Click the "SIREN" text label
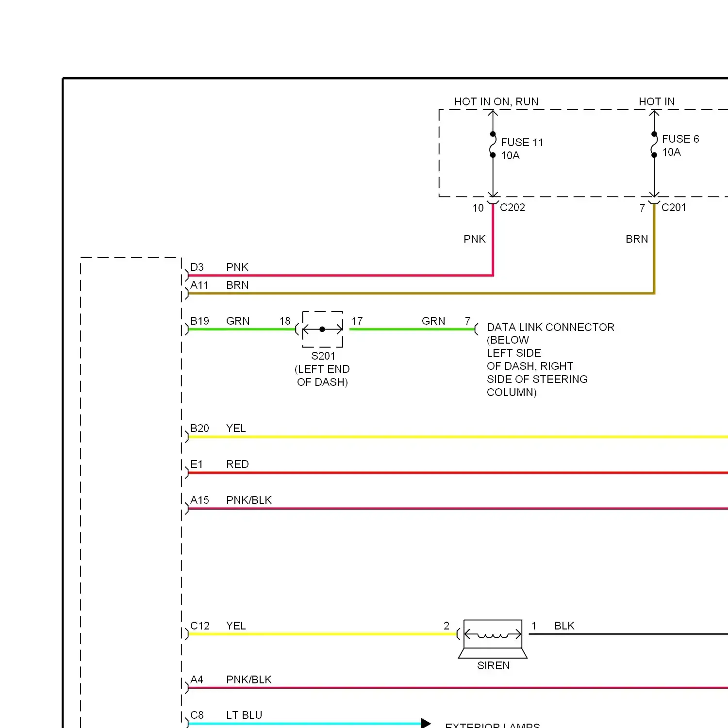Viewport: 728px width, 728px height. (x=493, y=666)
